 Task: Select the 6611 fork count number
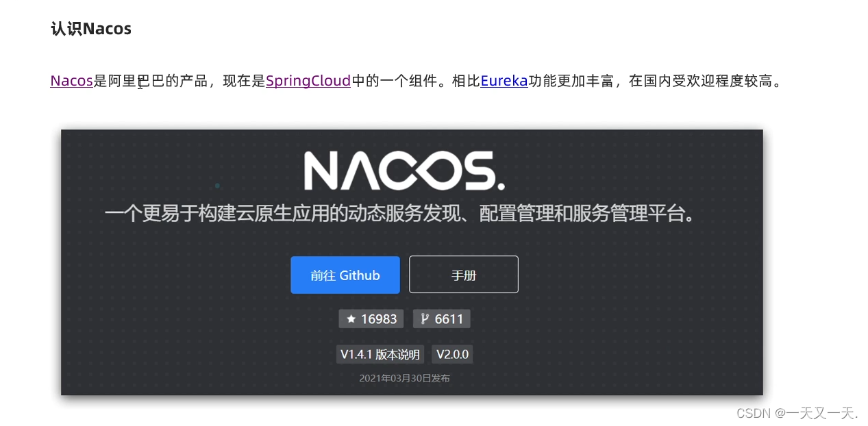click(x=449, y=318)
